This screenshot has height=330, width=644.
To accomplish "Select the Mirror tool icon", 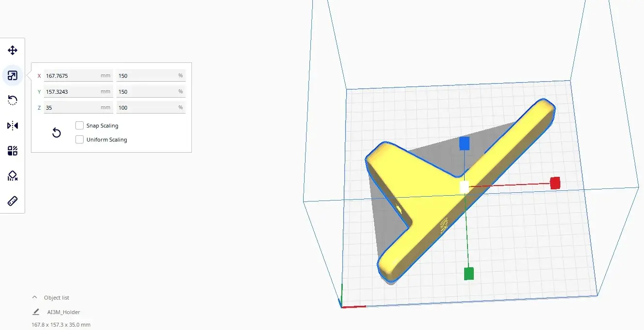I will pyautogui.click(x=13, y=126).
